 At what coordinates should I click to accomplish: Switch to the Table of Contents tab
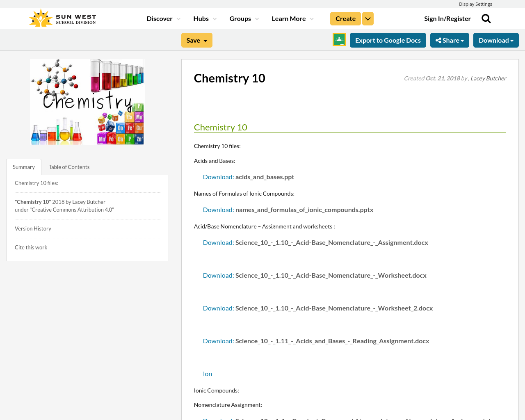(69, 167)
